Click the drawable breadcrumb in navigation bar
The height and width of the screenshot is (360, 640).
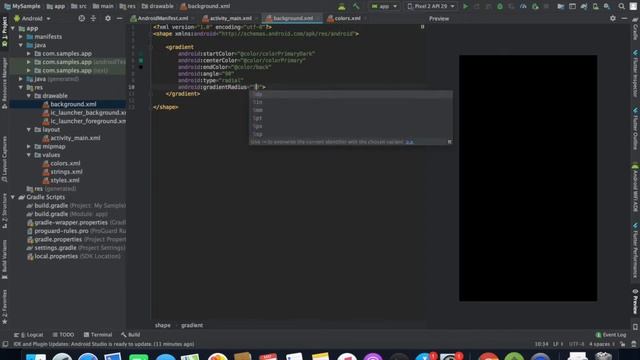(x=158, y=6)
